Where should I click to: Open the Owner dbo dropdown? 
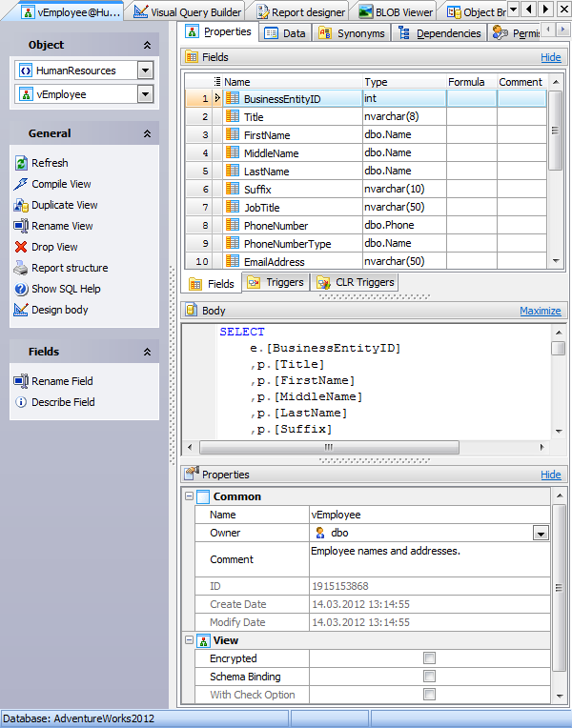pos(541,534)
